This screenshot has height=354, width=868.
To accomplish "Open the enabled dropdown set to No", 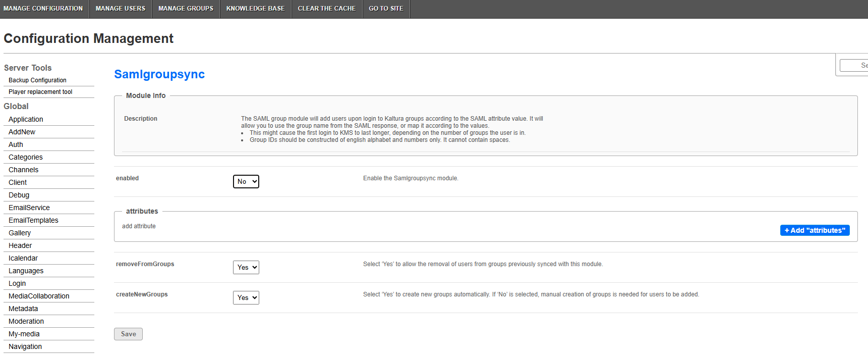I will point(246,181).
